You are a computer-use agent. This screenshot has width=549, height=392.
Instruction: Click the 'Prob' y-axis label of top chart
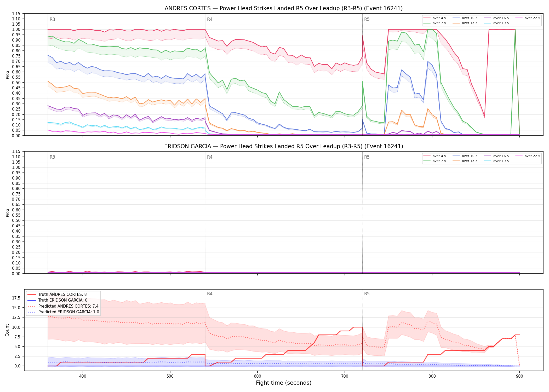[x=7, y=75]
